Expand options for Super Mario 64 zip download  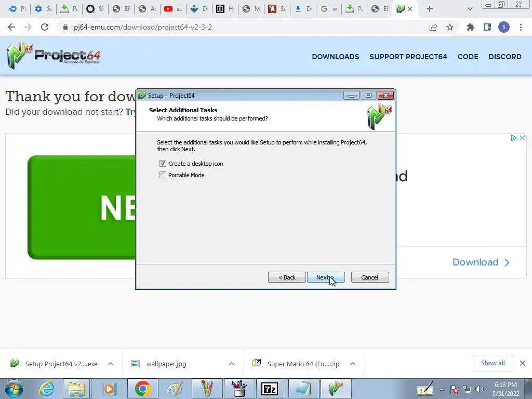point(353,364)
